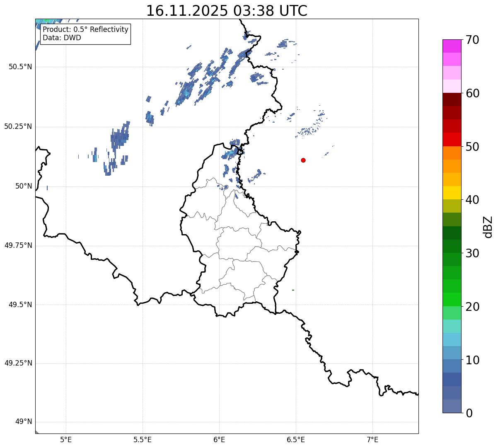Click the 50°N latitude label
Viewport: 498px width, 448px height.
pos(24,186)
